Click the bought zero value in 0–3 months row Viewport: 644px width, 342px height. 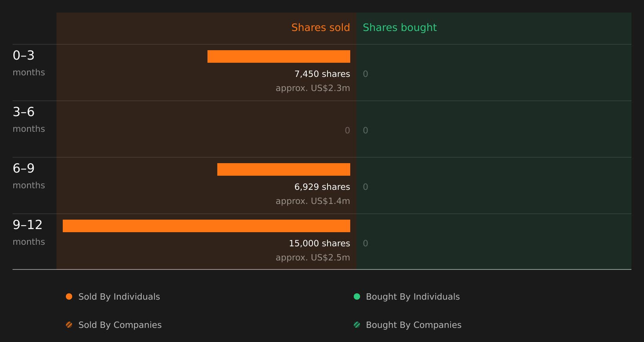point(366,74)
